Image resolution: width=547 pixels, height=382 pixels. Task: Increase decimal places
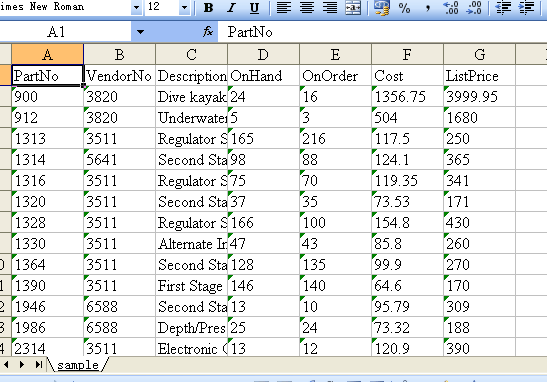[450, 7]
